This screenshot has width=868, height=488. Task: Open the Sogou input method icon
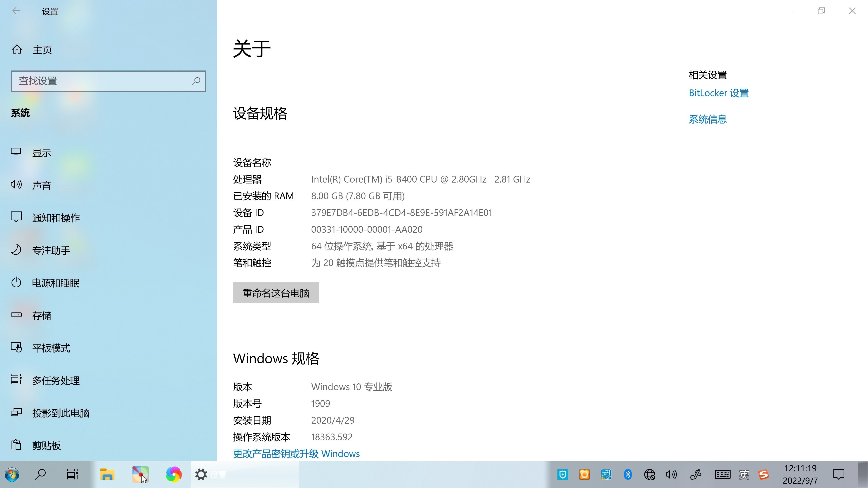[763, 475]
